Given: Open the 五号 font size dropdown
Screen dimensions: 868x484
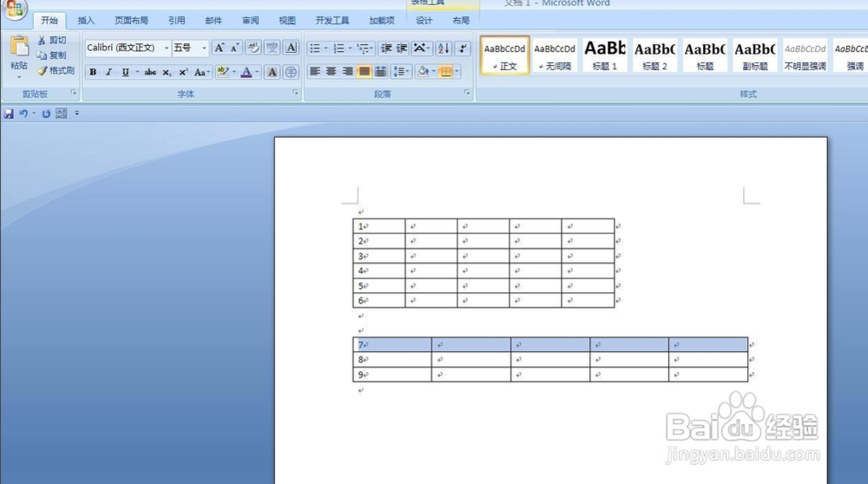Looking at the screenshot, I should (204, 48).
